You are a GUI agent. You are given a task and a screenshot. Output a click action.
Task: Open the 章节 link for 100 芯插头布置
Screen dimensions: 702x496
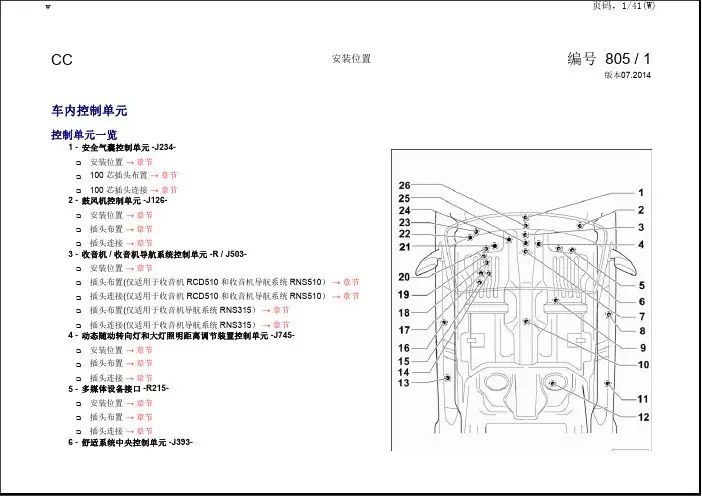pyautogui.click(x=168, y=175)
